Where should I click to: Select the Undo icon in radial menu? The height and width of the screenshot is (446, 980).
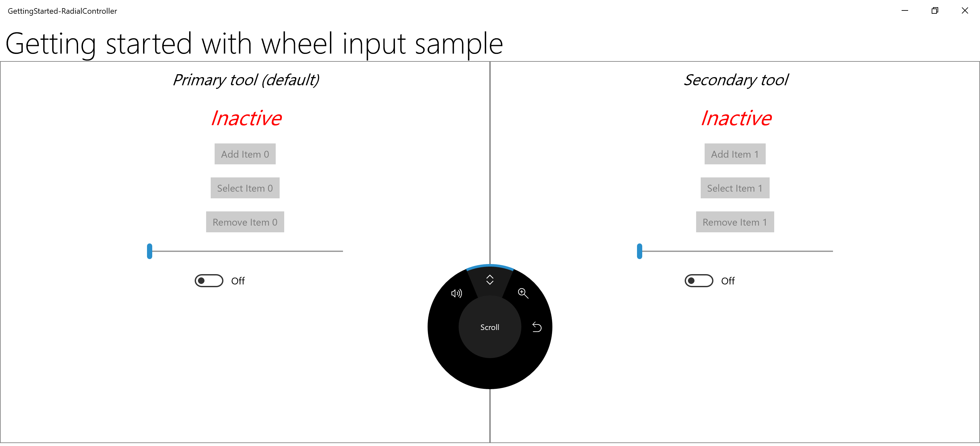[536, 327]
